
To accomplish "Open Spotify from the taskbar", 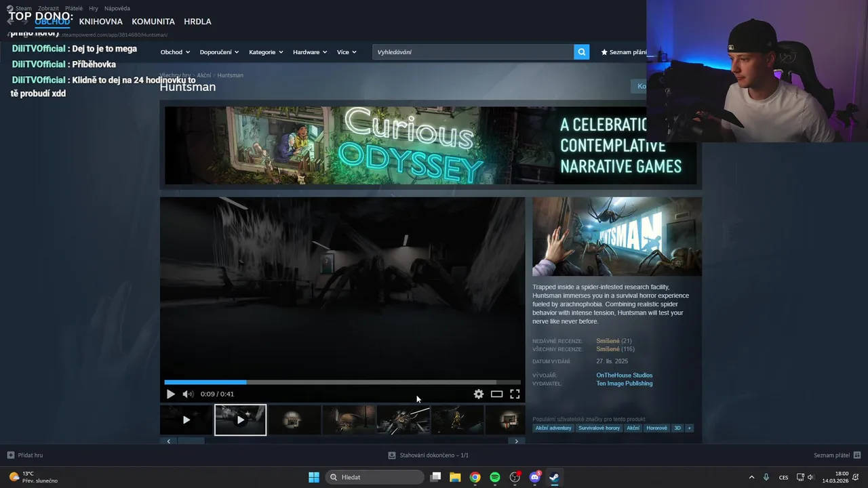I will pos(495,477).
